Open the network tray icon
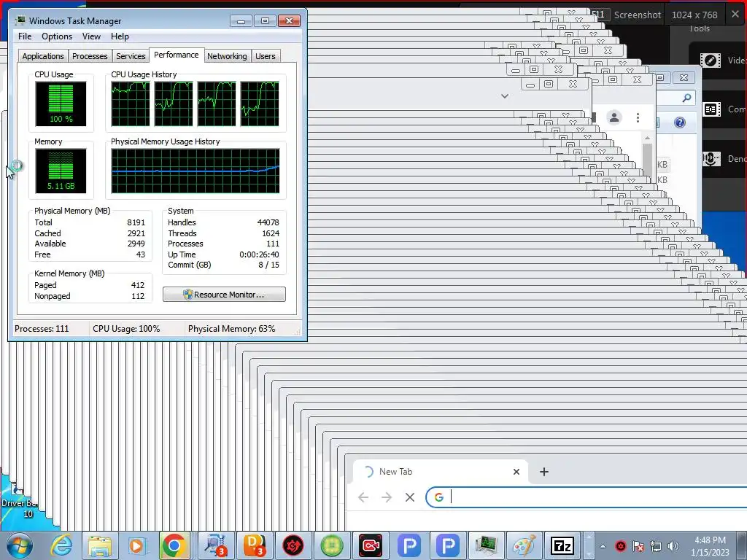The height and width of the screenshot is (560, 747). (656, 546)
